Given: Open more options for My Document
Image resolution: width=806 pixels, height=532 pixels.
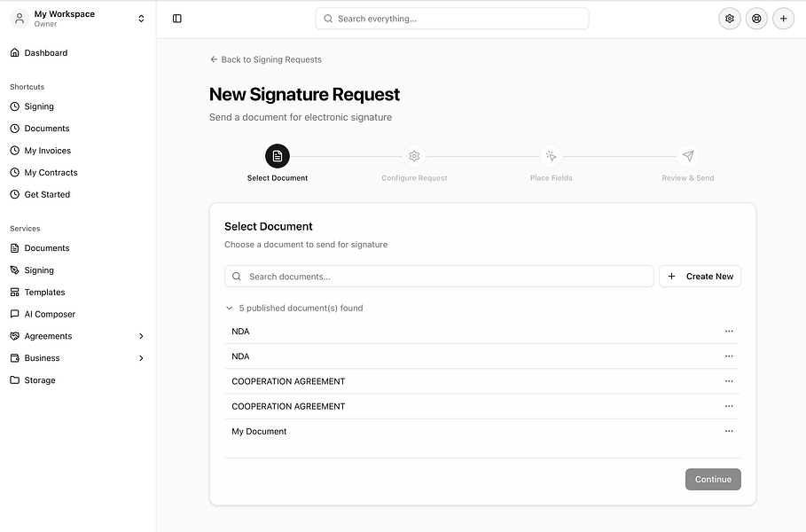Looking at the screenshot, I should point(729,431).
